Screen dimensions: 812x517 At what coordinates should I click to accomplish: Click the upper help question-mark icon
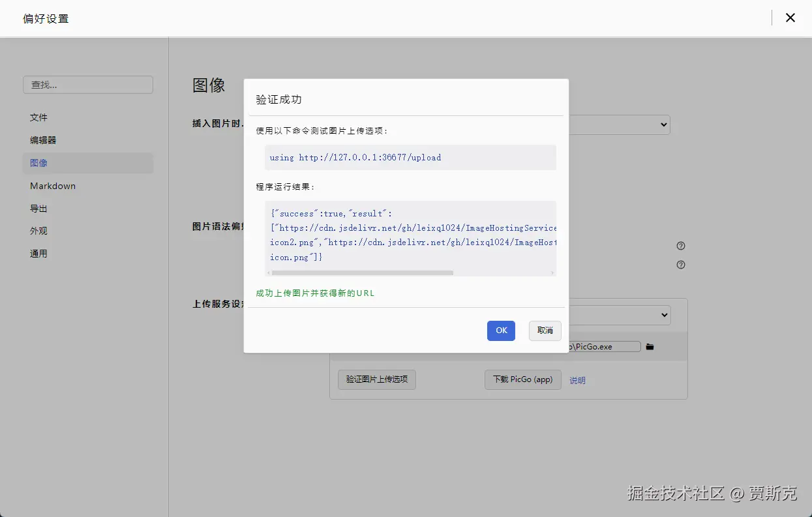(x=681, y=246)
